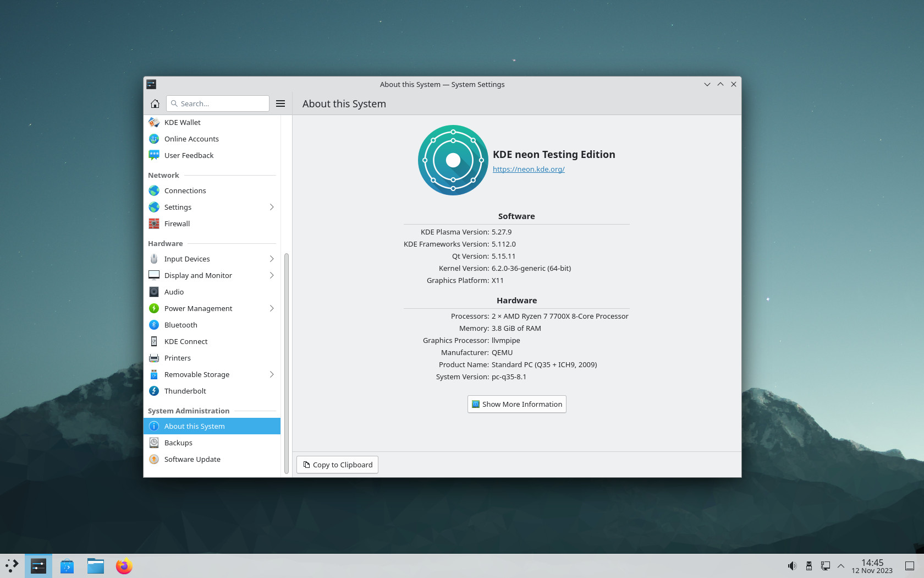924x578 pixels.
Task: Open the volume control in system tray
Action: (x=792, y=566)
